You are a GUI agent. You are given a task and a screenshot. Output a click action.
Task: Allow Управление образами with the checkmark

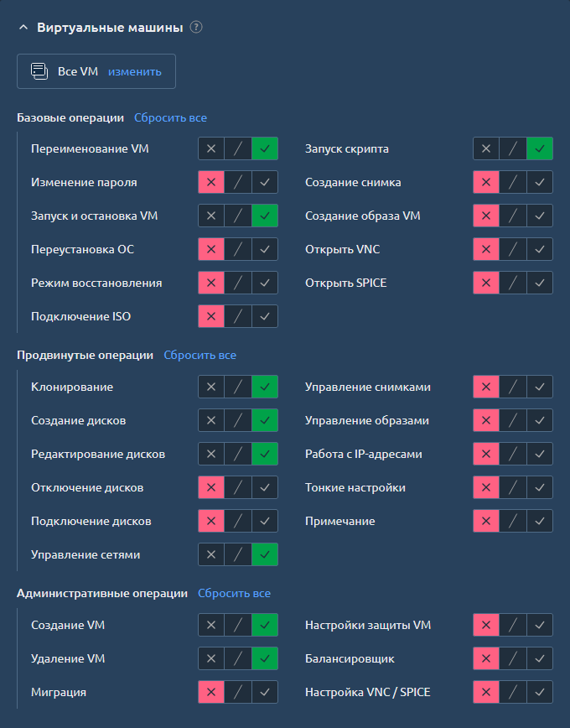[539, 420]
